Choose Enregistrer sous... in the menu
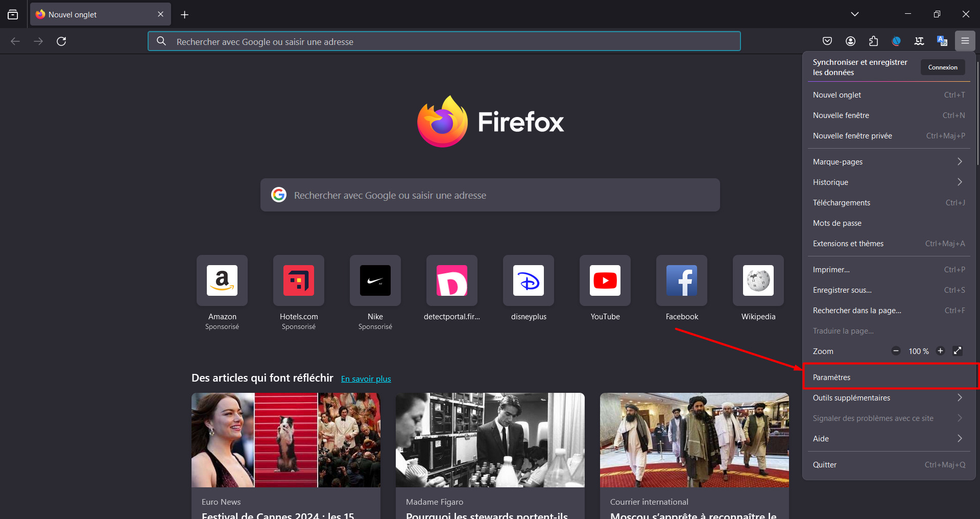This screenshot has width=980, height=519. pos(889,290)
